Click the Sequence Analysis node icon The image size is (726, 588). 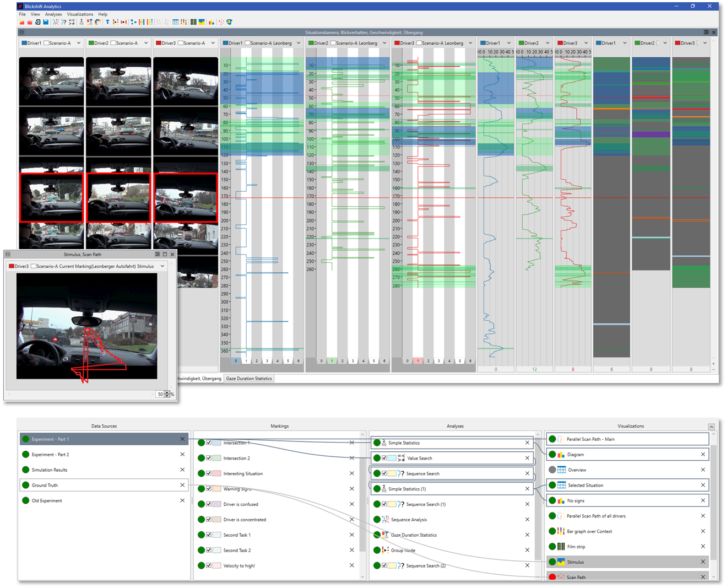tap(386, 520)
